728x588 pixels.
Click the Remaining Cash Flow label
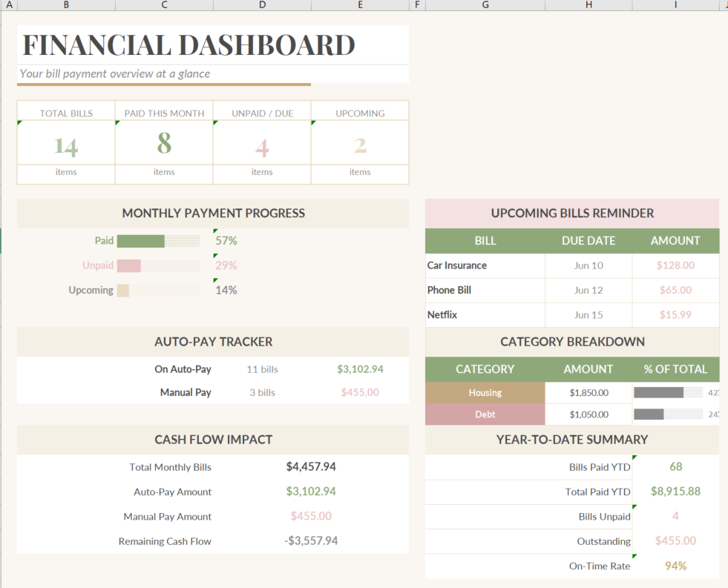(x=165, y=541)
